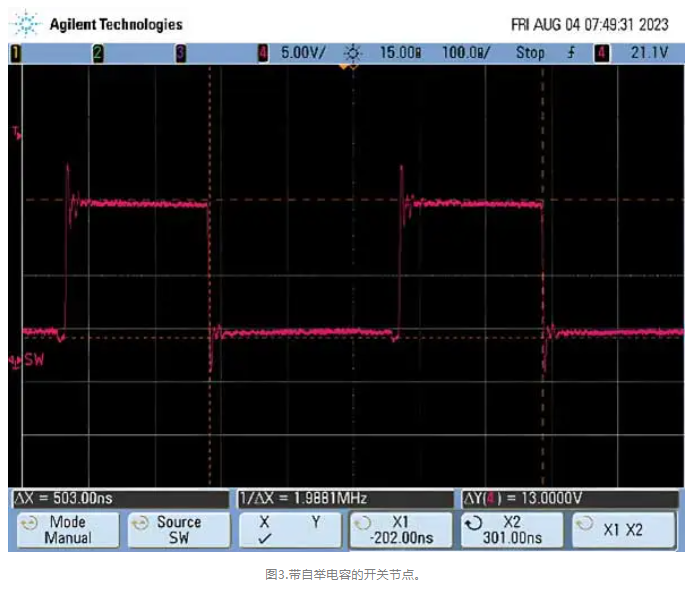Select channel 2 indicator in status bar
Screen dimensions: 693x589
coord(97,54)
